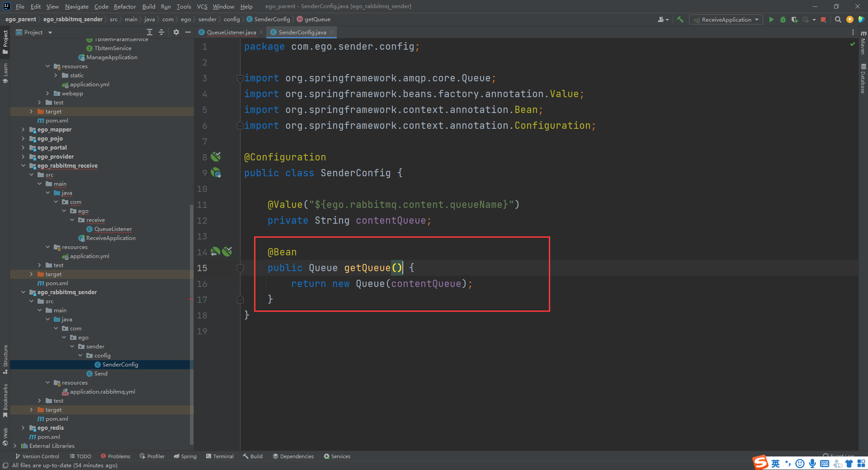Viewport: 868px width, 470px height.
Task: Toggle the Project tool window stripe button
Action: coord(5,42)
